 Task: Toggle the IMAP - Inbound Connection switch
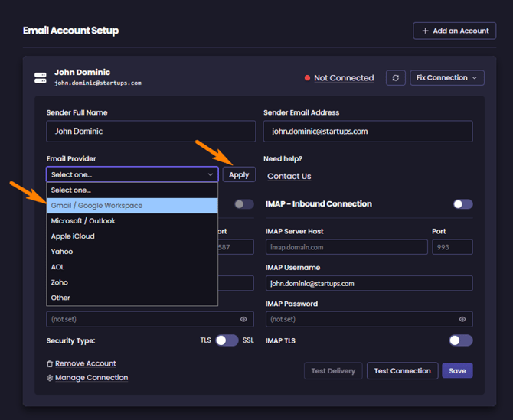463,204
